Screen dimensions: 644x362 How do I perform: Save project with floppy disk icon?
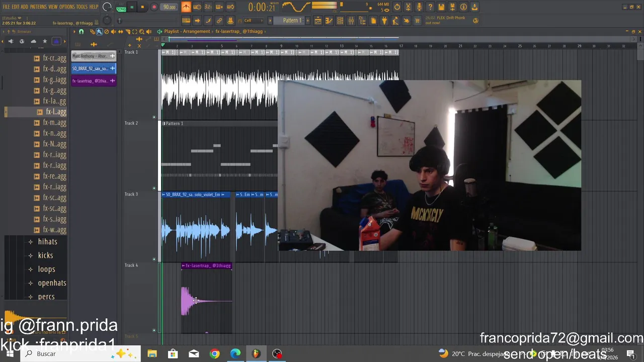pos(441,7)
